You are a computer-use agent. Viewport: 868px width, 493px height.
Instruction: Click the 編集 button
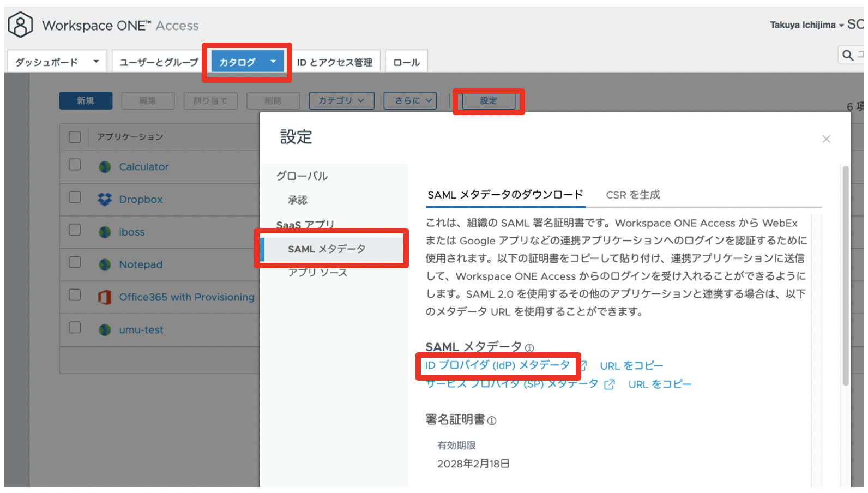pyautogui.click(x=148, y=100)
